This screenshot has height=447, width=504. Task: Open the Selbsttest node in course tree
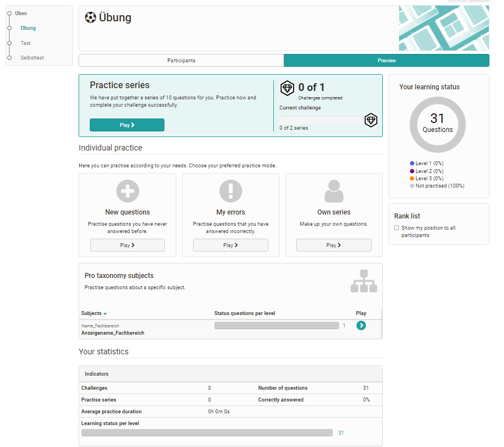(32, 58)
